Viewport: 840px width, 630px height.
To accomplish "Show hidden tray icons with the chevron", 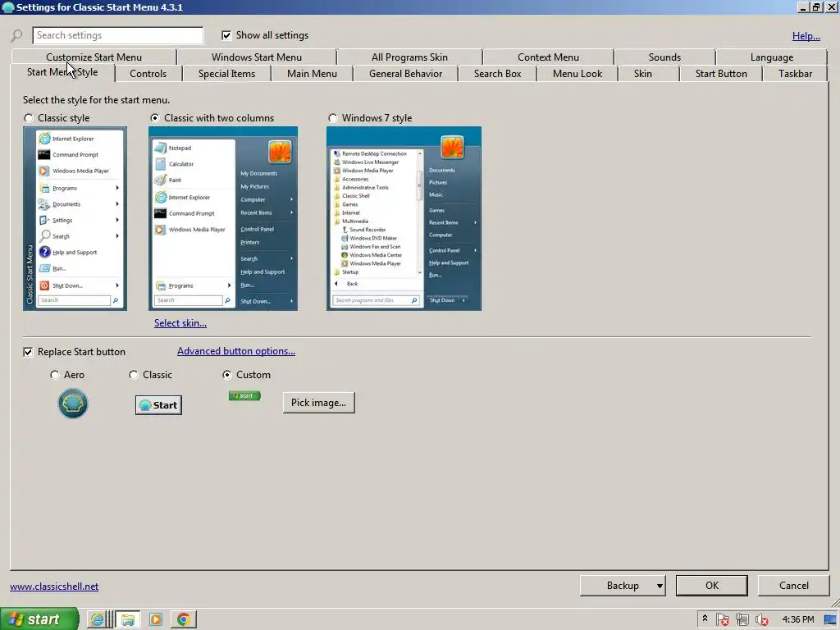I will 705,619.
